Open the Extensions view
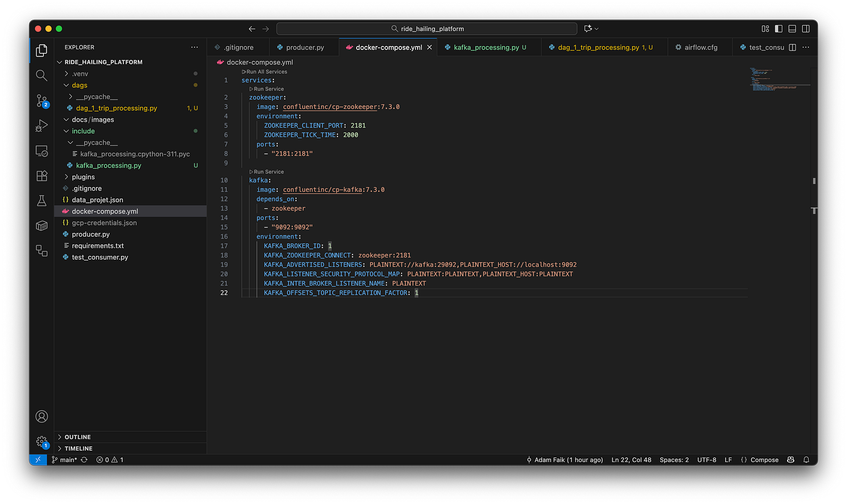Viewport: 847px width, 504px height. [41, 176]
